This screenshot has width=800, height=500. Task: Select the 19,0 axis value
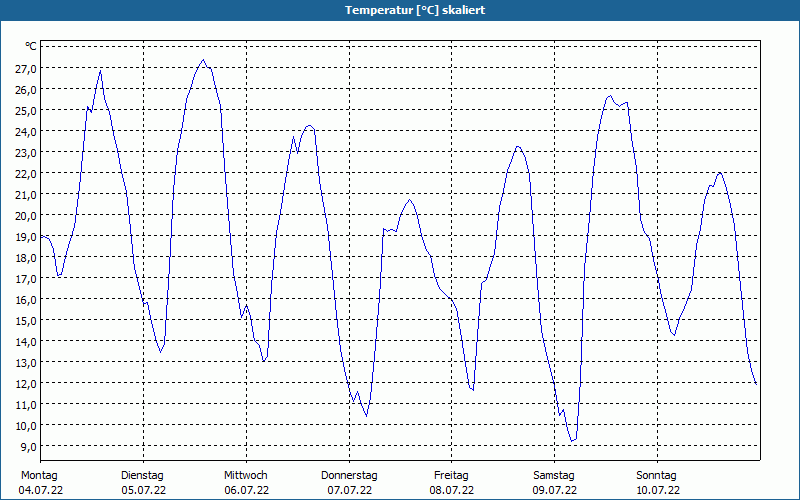tap(26, 237)
